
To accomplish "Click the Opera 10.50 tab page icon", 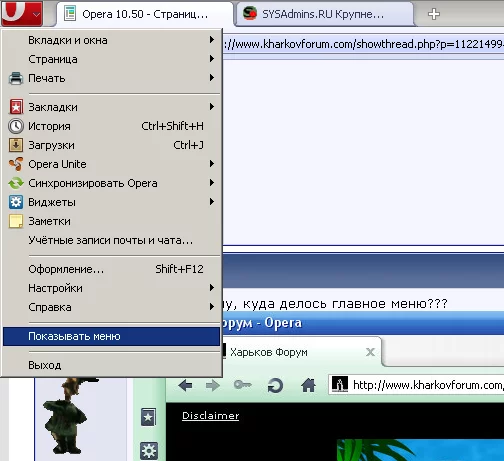I will pos(70,14).
